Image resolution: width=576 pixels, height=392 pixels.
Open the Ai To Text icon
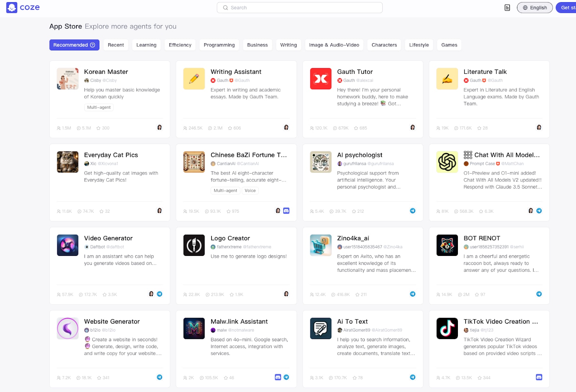pyautogui.click(x=320, y=328)
